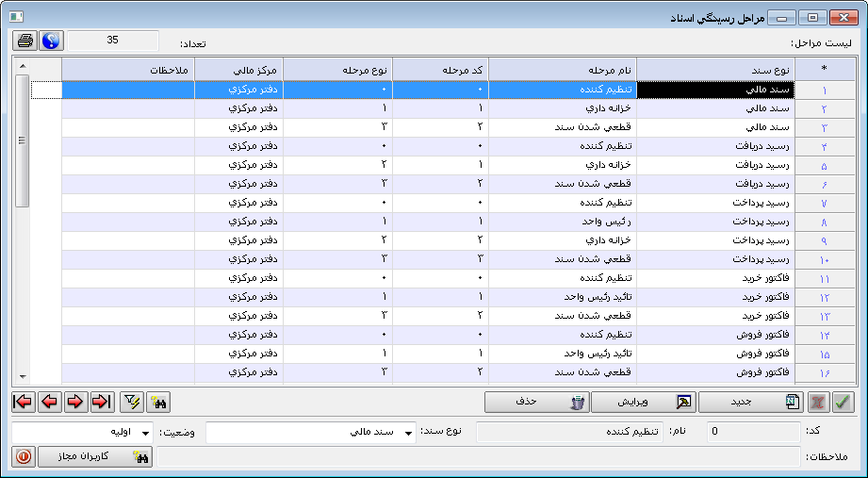Click the نوع سند column header
Viewport: 868px width, 478px height.
(x=715, y=70)
